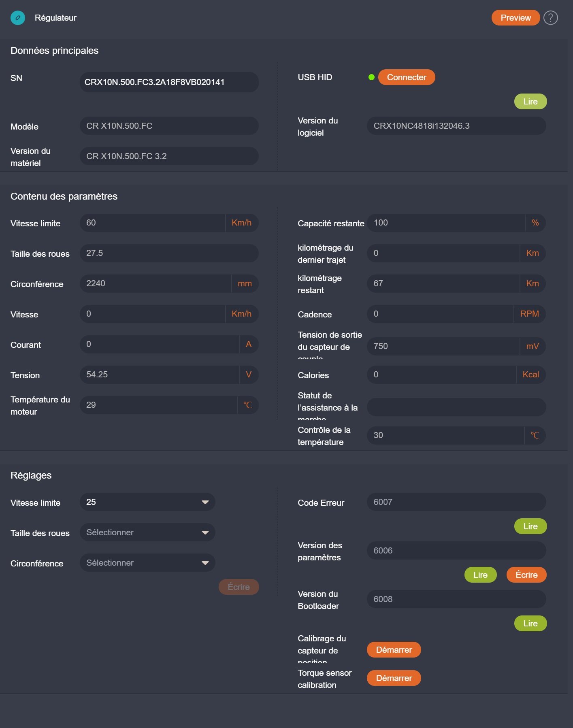Click the SN serial number input field
The width and height of the screenshot is (573, 728).
pos(169,82)
